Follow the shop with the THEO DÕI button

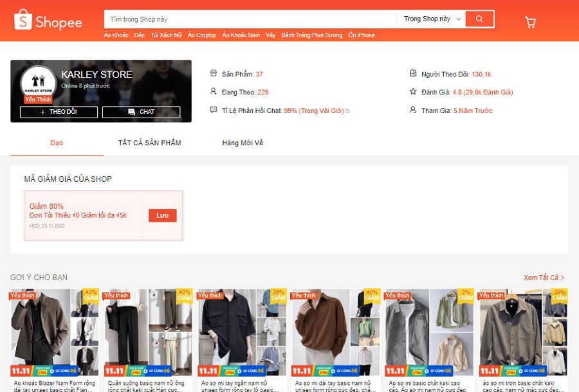pos(59,112)
